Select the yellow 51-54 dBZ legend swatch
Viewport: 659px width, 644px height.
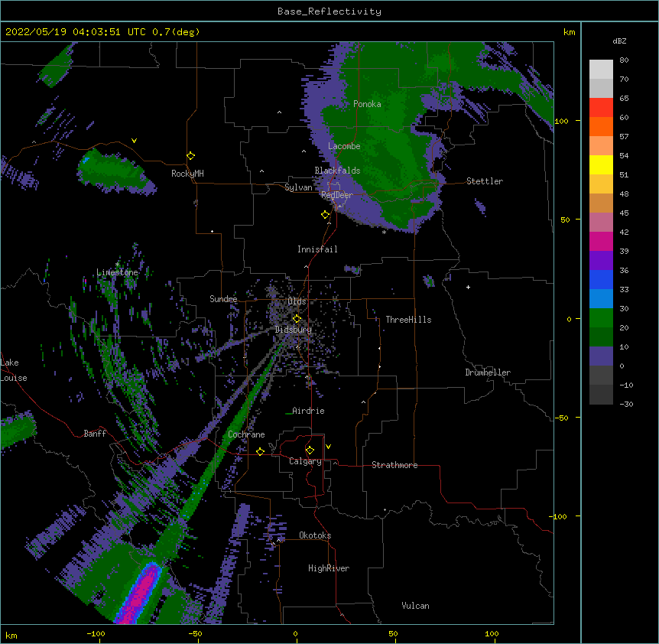[601, 164]
